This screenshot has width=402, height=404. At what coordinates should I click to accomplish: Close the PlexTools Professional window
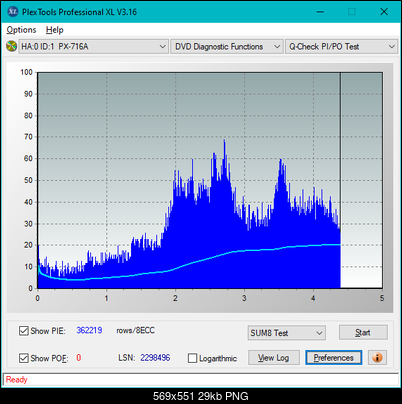pos(384,12)
